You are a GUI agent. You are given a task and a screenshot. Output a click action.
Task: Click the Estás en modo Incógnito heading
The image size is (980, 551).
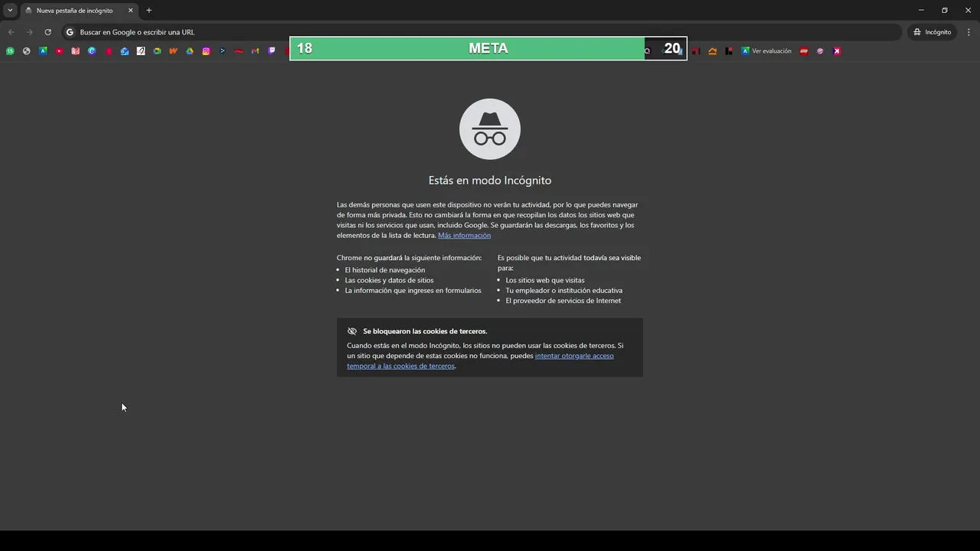(x=490, y=181)
